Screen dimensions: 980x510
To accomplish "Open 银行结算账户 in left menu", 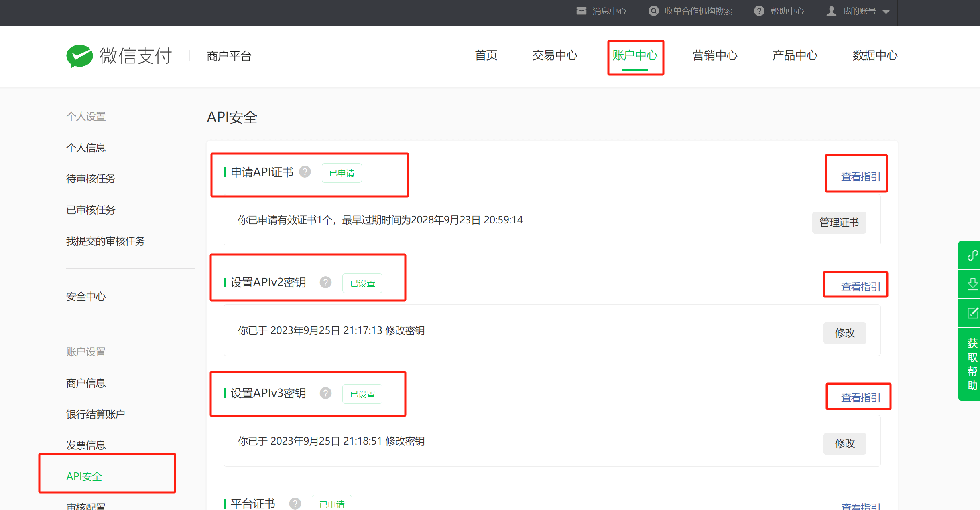I will tap(96, 414).
